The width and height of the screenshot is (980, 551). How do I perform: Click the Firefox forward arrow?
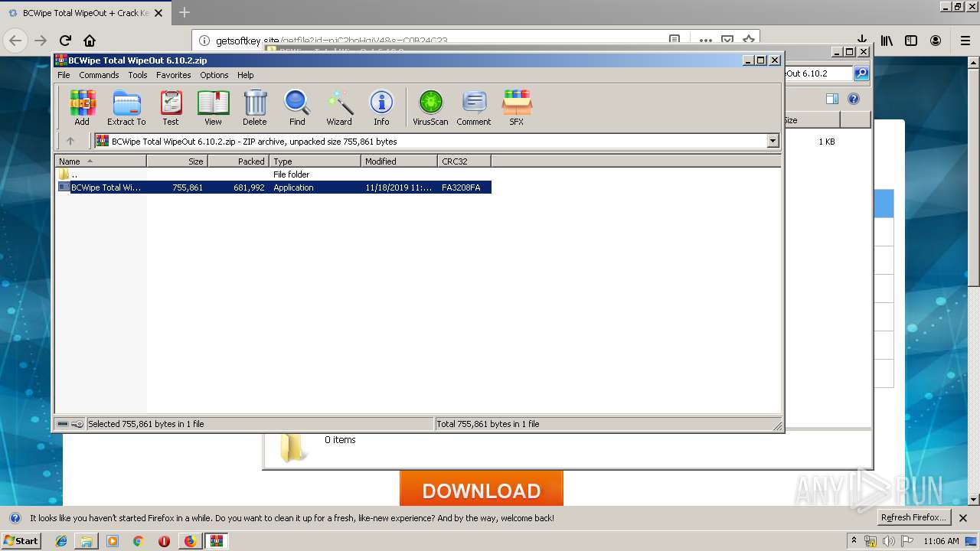pyautogui.click(x=41, y=41)
